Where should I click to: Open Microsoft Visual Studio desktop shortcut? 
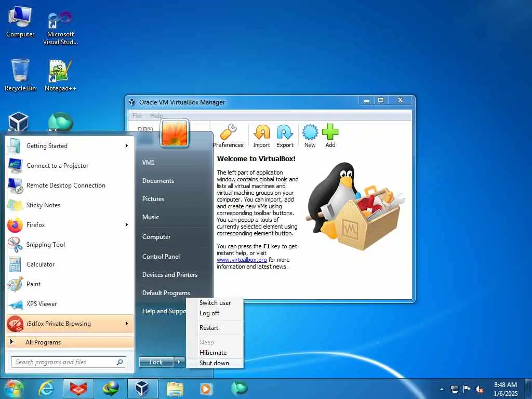click(x=60, y=28)
